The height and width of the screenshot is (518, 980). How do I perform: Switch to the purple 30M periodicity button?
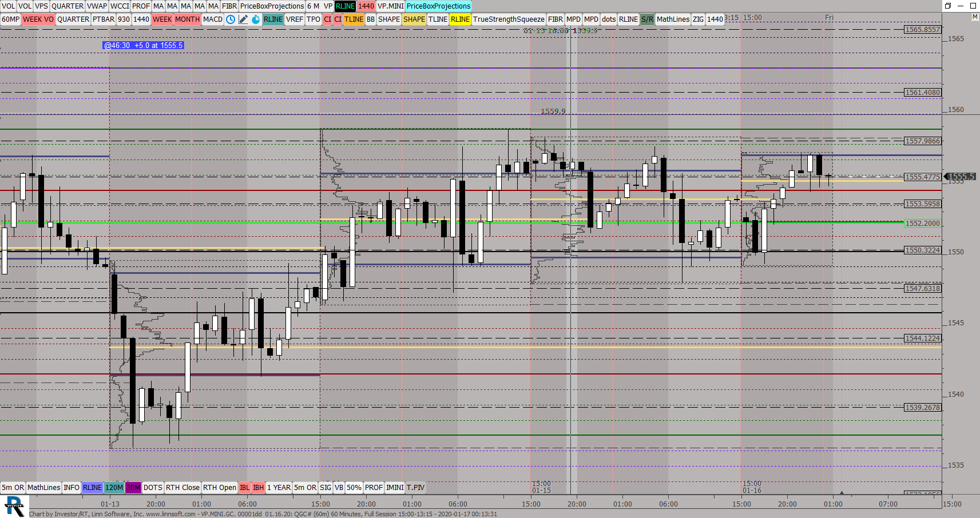pyautogui.click(x=133, y=488)
